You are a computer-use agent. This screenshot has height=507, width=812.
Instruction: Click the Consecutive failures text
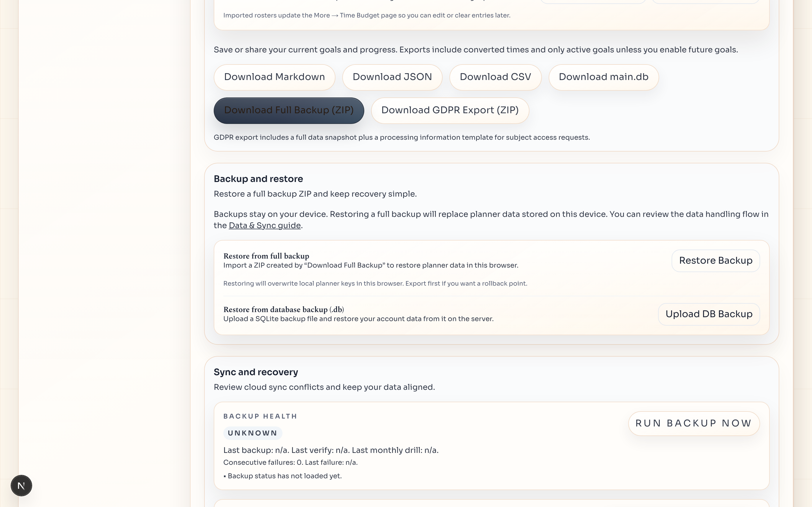291,462
